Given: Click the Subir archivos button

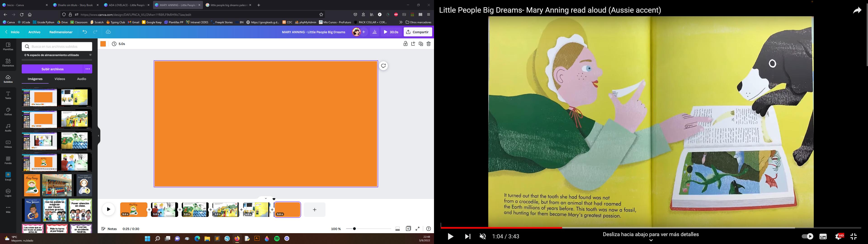Looking at the screenshot, I should (53, 69).
